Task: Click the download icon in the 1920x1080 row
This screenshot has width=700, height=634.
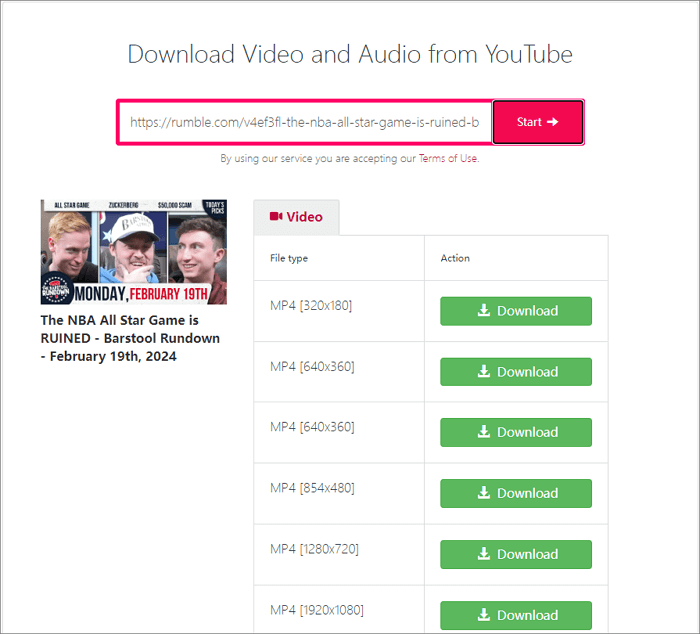Action: coord(484,615)
